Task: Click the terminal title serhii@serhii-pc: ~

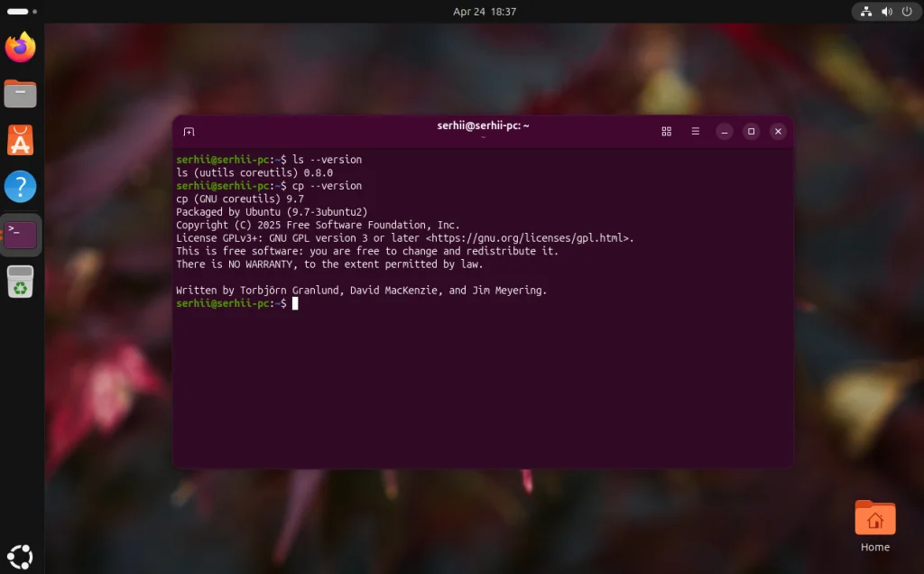Action: coord(484,125)
